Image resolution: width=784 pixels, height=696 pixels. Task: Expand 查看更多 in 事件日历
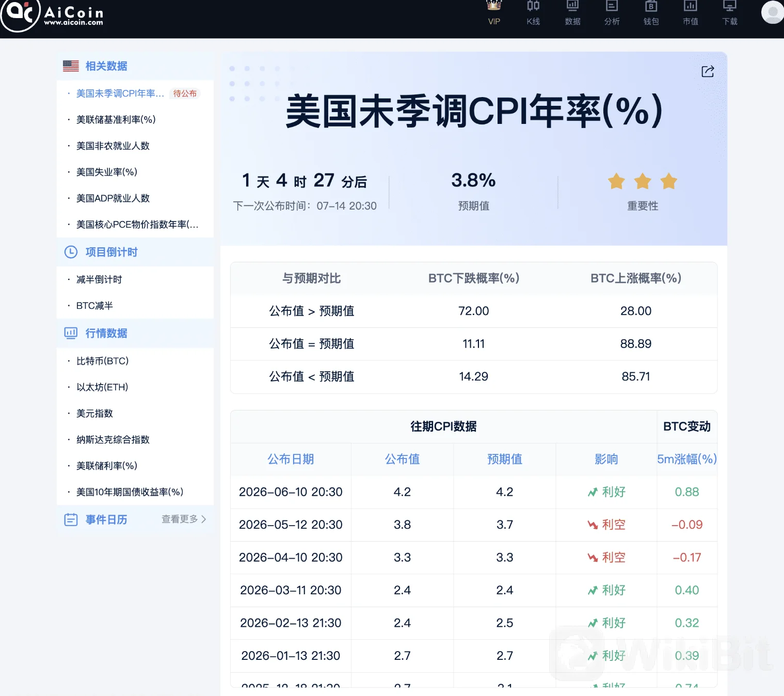pos(184,519)
